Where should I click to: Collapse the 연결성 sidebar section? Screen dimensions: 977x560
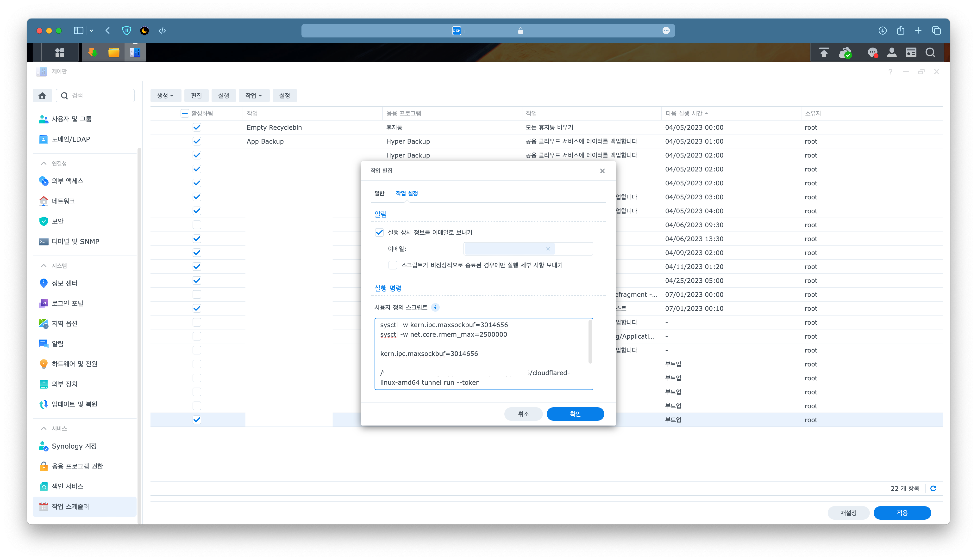click(x=44, y=164)
